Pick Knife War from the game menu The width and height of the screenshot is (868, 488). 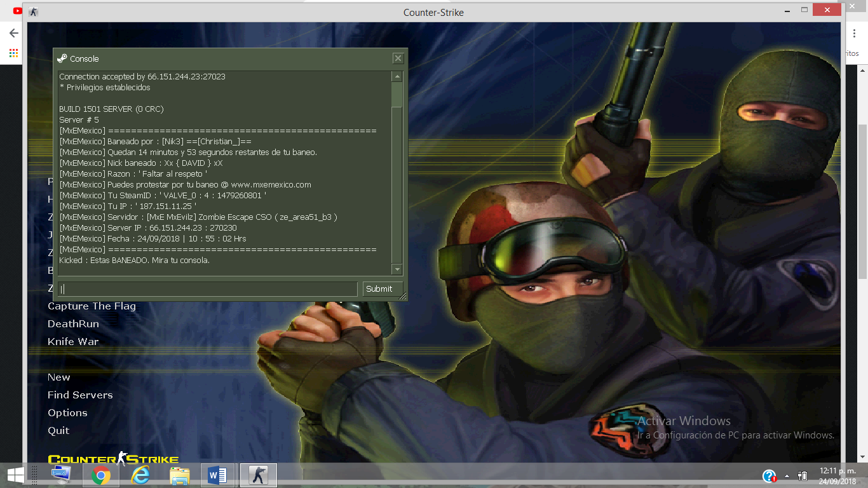[x=73, y=342]
